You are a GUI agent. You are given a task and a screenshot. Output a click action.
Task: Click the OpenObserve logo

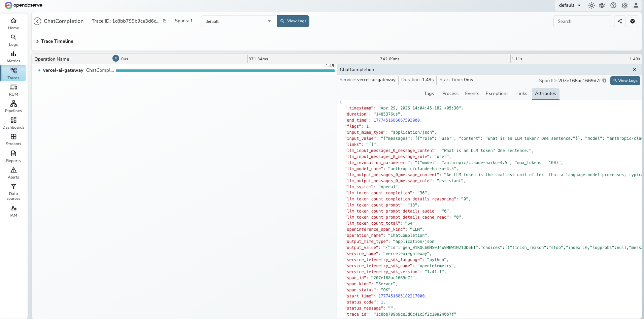pyautogui.click(x=24, y=5)
